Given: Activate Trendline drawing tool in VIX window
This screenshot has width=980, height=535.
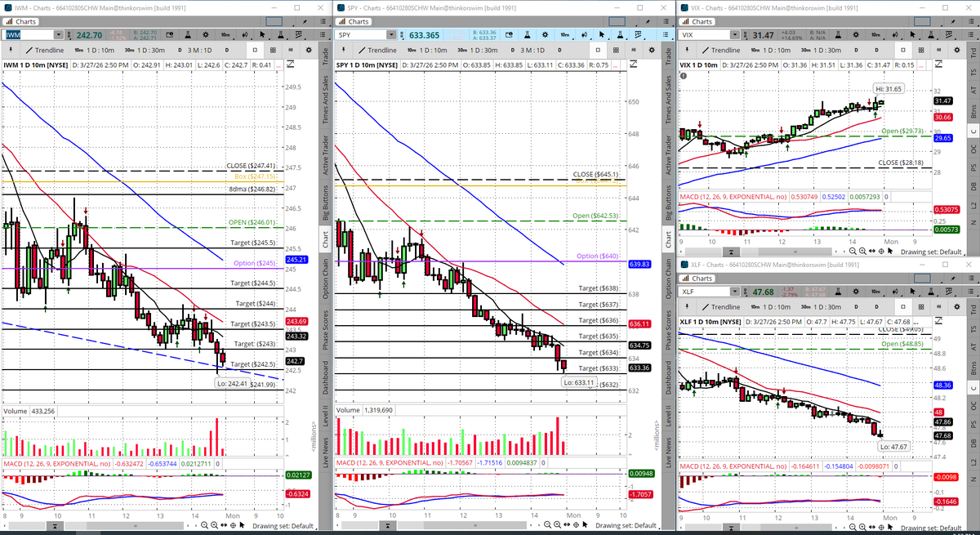Looking at the screenshot, I should 721,50.
